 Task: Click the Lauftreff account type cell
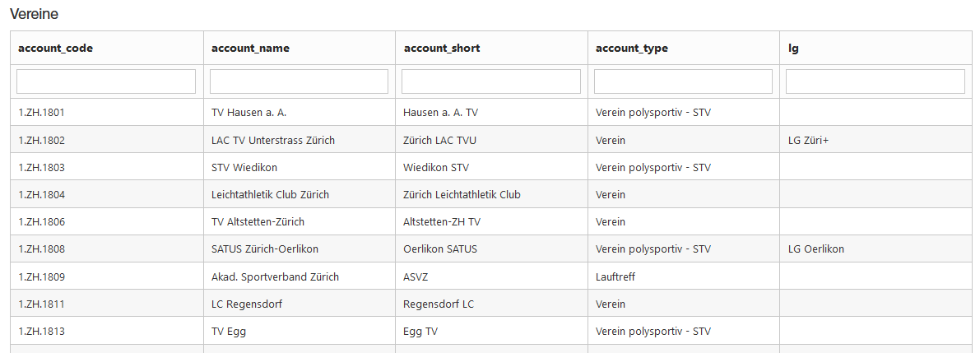pyautogui.click(x=615, y=276)
